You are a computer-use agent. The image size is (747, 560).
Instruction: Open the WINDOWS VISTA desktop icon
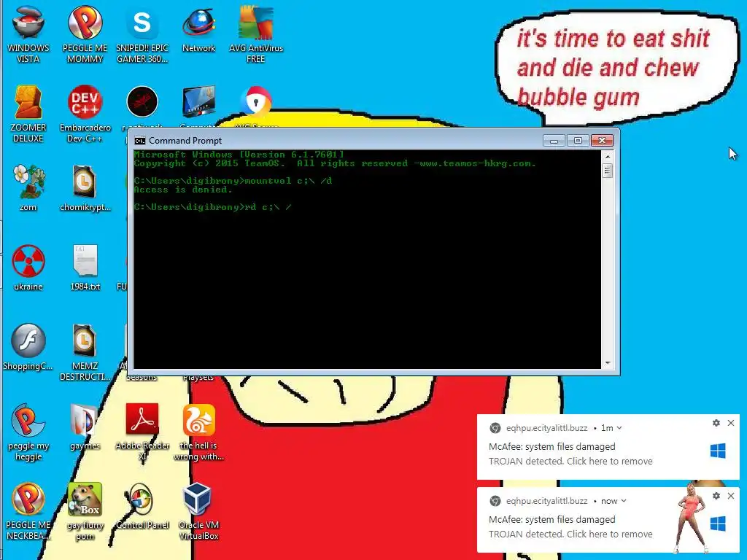[28, 34]
